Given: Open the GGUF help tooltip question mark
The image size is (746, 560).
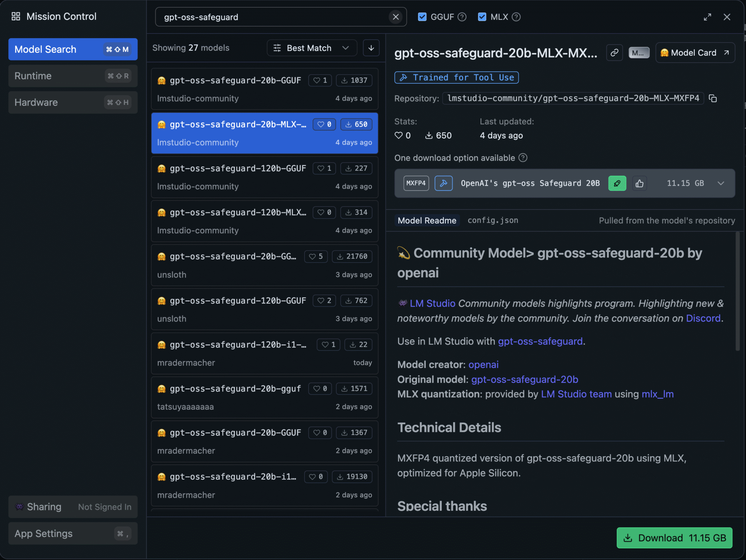Looking at the screenshot, I should coord(462,17).
